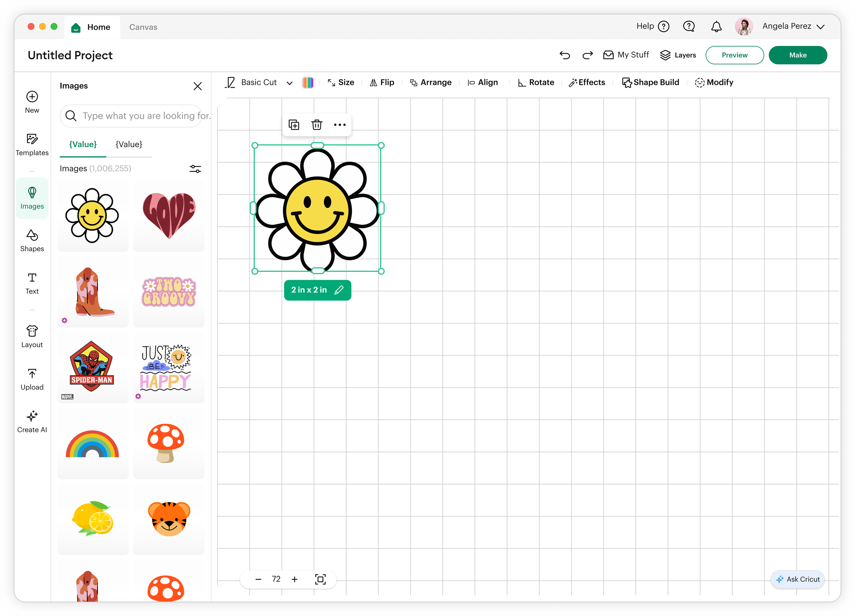
Task: Click the Preview button
Action: point(734,55)
